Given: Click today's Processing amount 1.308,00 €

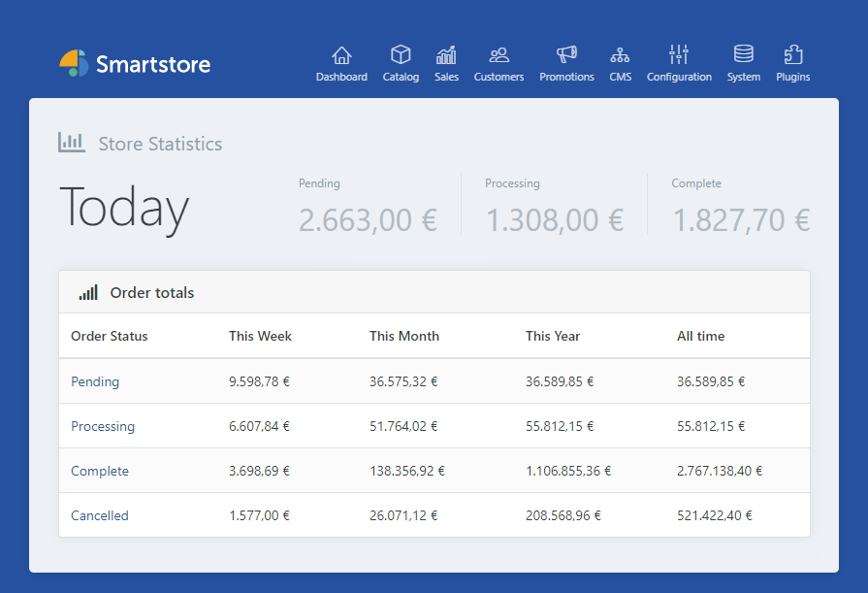Looking at the screenshot, I should pyautogui.click(x=554, y=220).
